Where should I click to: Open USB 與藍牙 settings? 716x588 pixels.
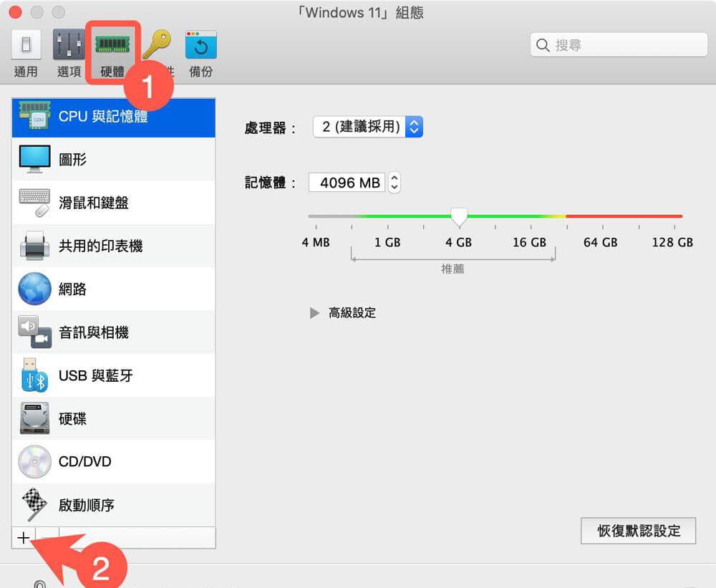[x=113, y=375]
